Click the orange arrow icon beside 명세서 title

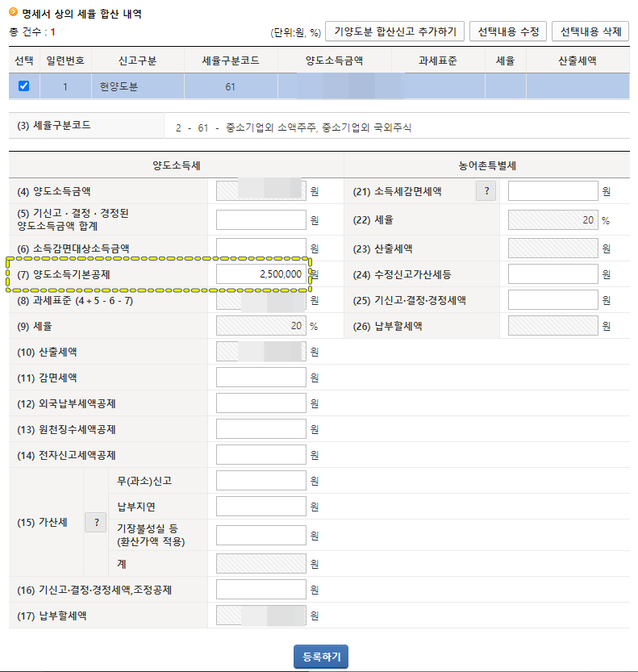13,12
